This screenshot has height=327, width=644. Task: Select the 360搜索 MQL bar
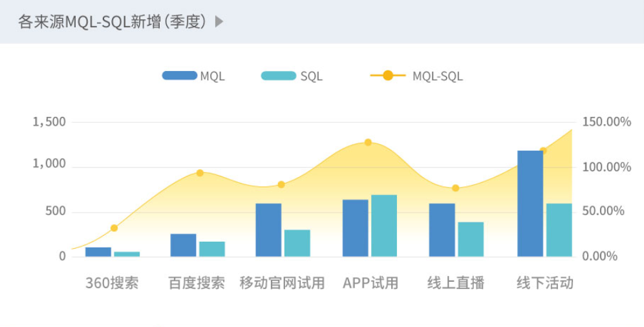[98, 252]
